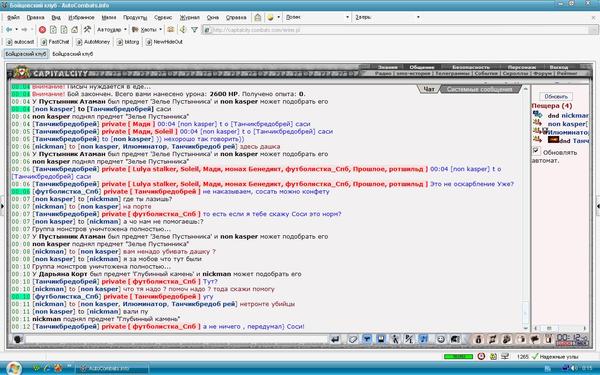Click the Обновить button

pyautogui.click(x=556, y=96)
